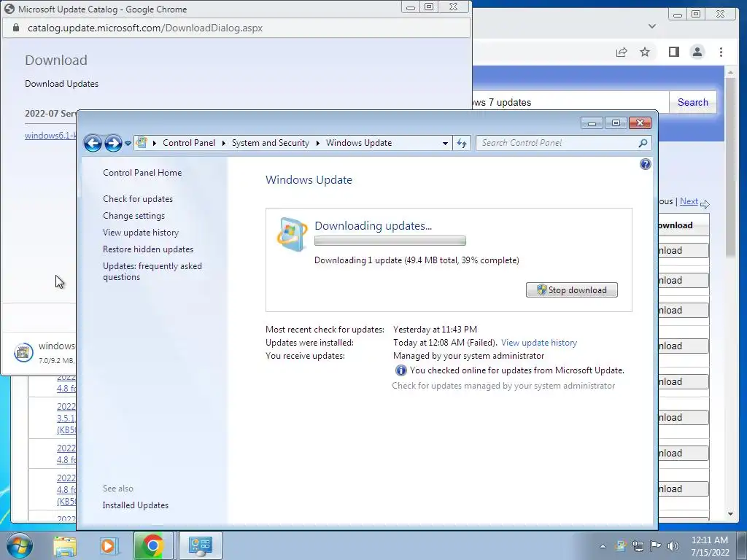The width and height of the screenshot is (747, 560).
Task: Click Check for updates managed by administrator text
Action: [x=503, y=386]
